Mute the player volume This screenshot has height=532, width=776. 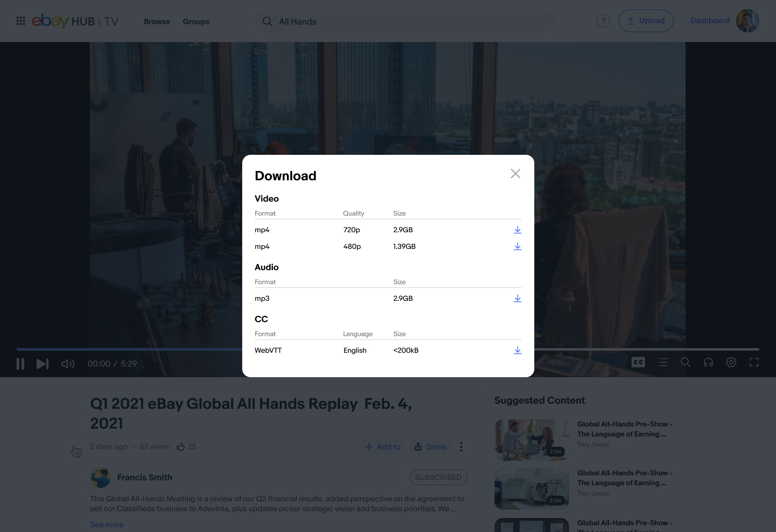point(68,364)
